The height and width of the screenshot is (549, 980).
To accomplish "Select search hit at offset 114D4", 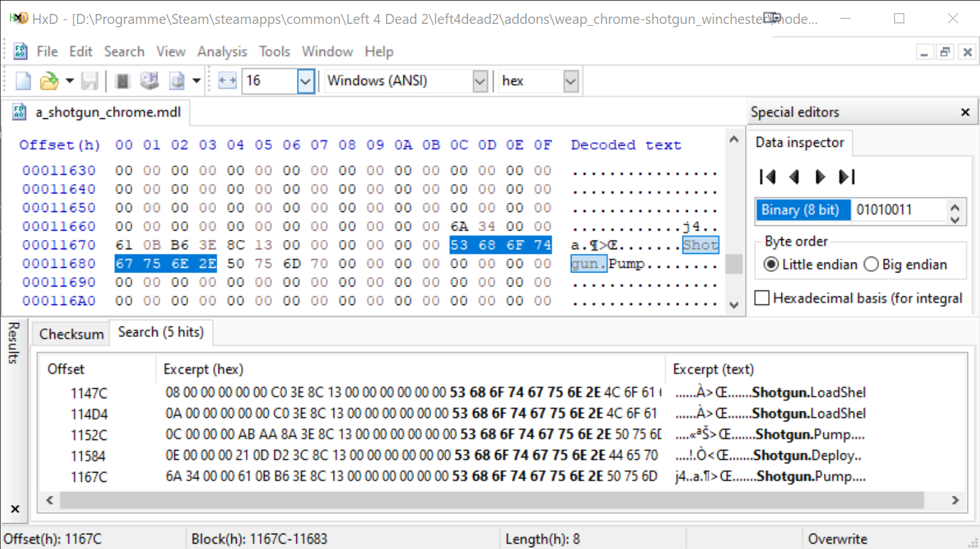I will (502, 414).
